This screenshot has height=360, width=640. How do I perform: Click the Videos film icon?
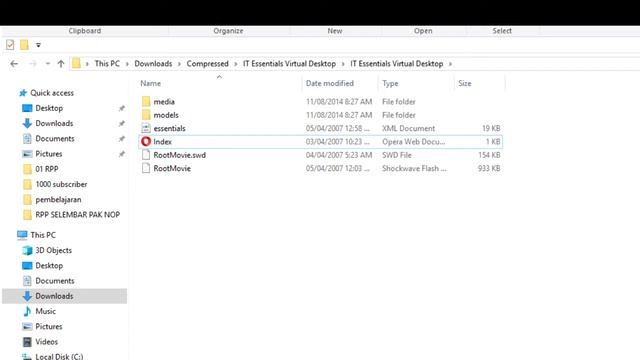click(x=27, y=342)
